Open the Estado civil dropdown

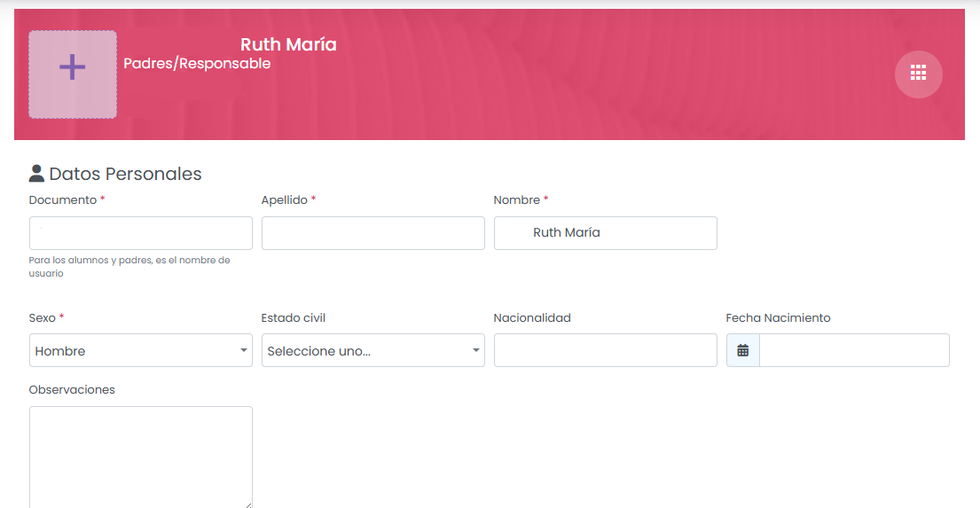[x=373, y=350]
